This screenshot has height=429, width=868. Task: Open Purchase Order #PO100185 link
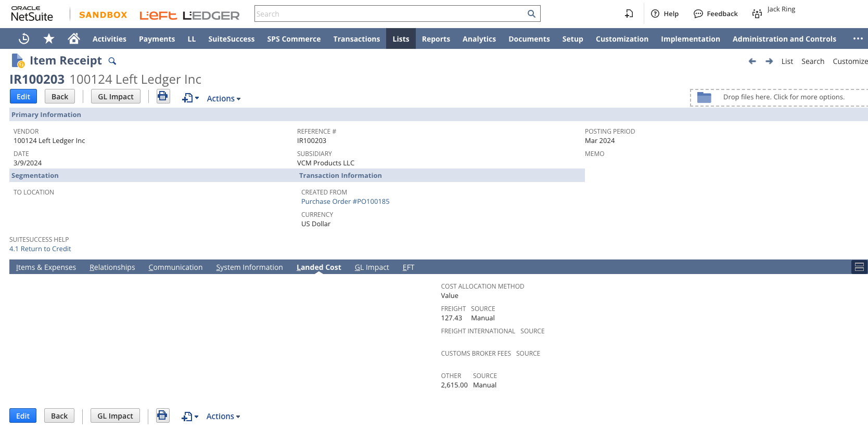(x=345, y=201)
